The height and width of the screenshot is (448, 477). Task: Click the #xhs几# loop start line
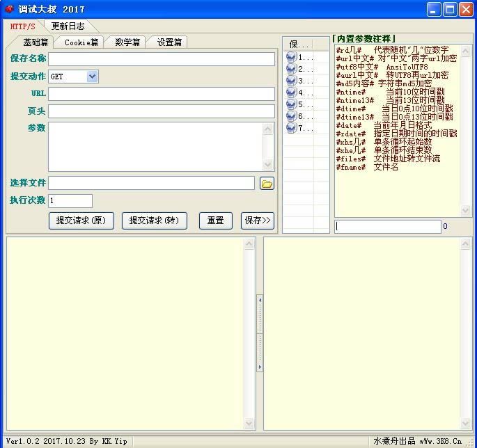384,142
